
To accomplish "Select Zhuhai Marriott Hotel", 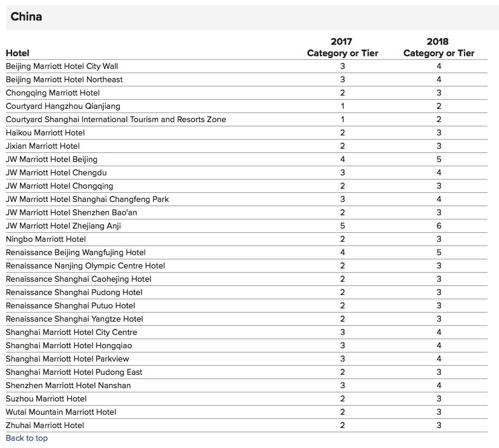I will [x=45, y=426].
